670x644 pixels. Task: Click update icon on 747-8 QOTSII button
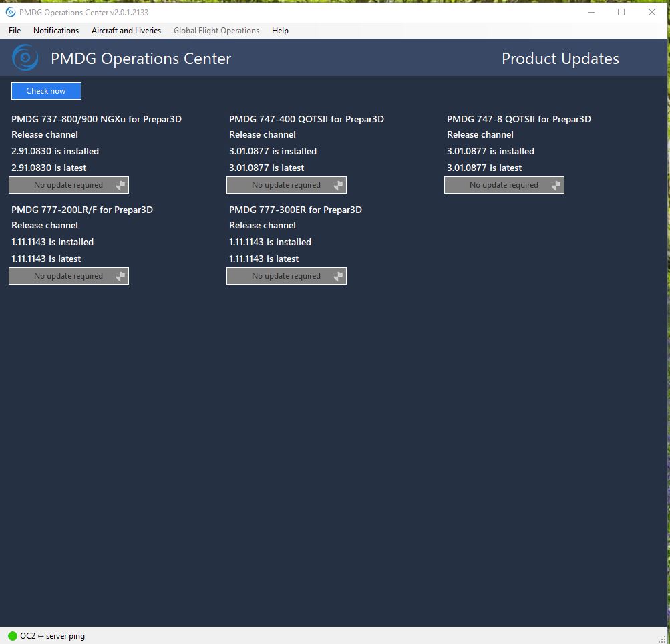coord(555,185)
